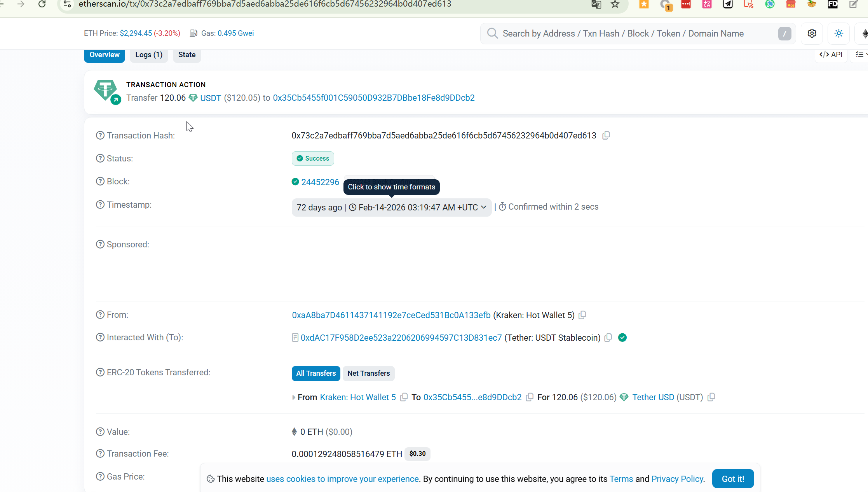Open the list options dropdown next to API
The height and width of the screenshot is (492, 868).
coord(860,55)
